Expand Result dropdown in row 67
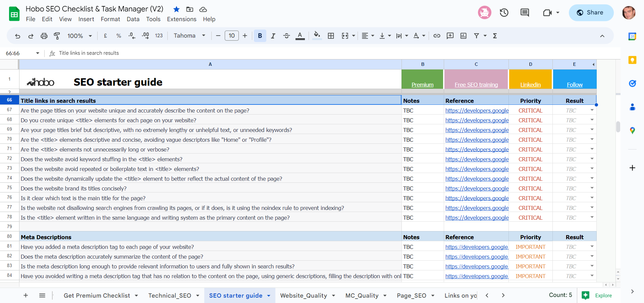This screenshot has height=303, width=644. tap(592, 110)
